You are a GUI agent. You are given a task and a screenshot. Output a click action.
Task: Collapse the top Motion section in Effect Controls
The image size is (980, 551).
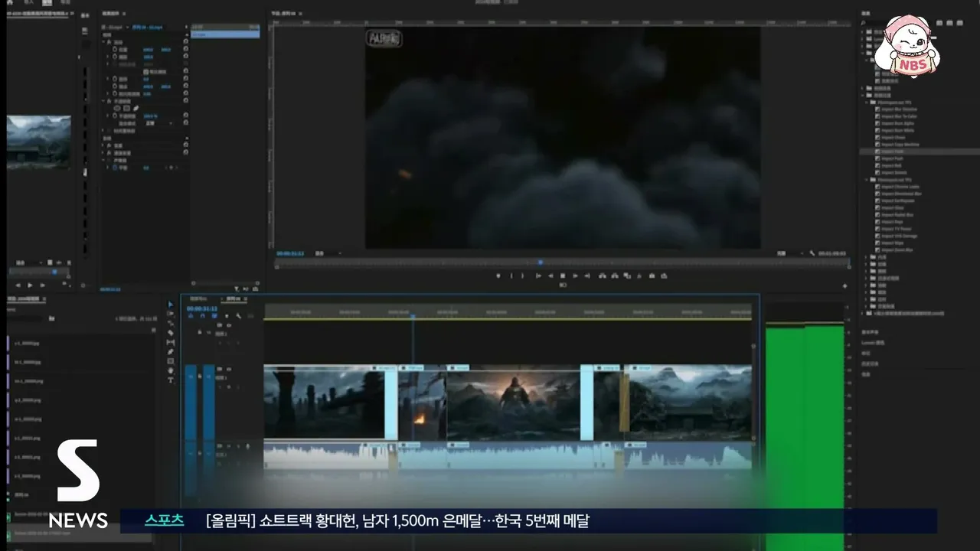pos(105,41)
